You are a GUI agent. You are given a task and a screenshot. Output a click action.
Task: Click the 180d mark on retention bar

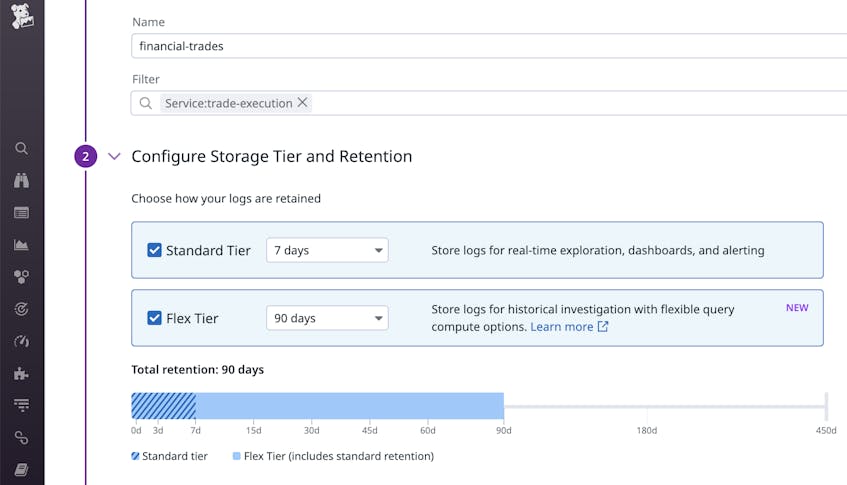[x=647, y=430]
